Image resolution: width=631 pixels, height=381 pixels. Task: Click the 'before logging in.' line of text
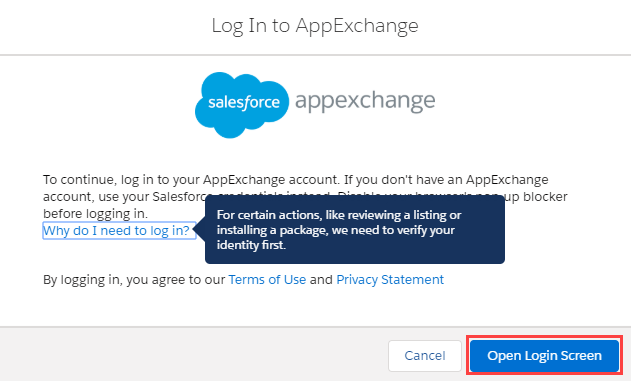(95, 213)
